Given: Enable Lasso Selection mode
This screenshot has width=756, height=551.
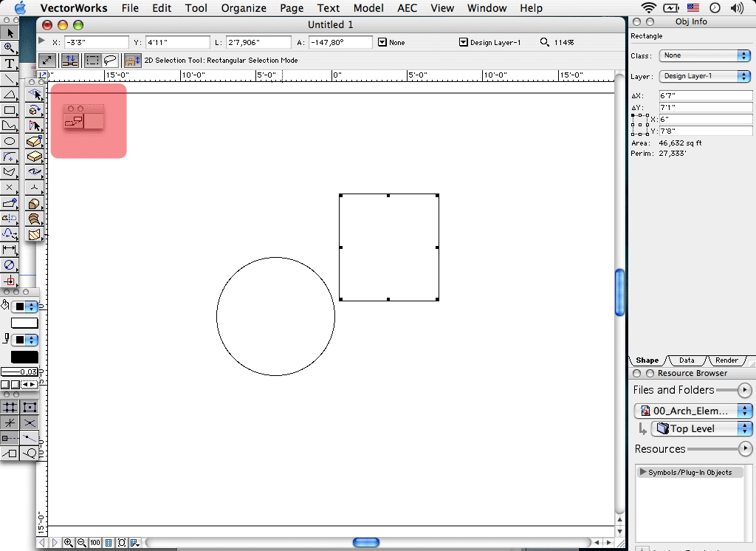Looking at the screenshot, I should click(x=110, y=61).
